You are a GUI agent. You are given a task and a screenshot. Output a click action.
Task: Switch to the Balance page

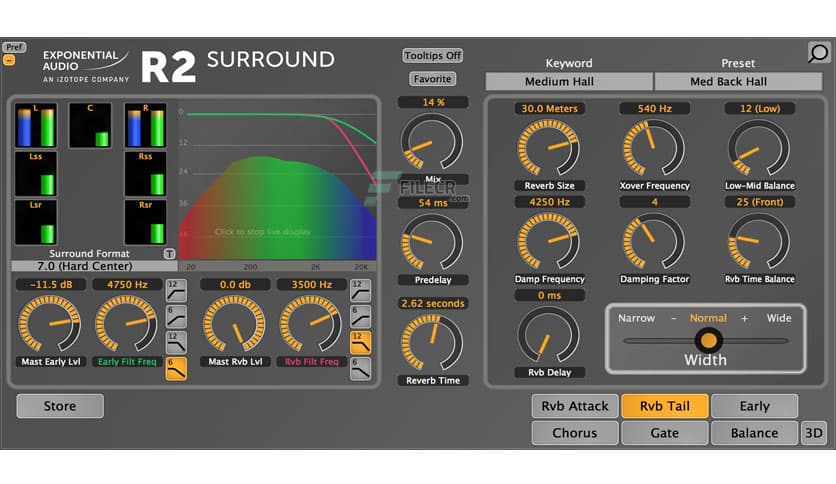754,433
